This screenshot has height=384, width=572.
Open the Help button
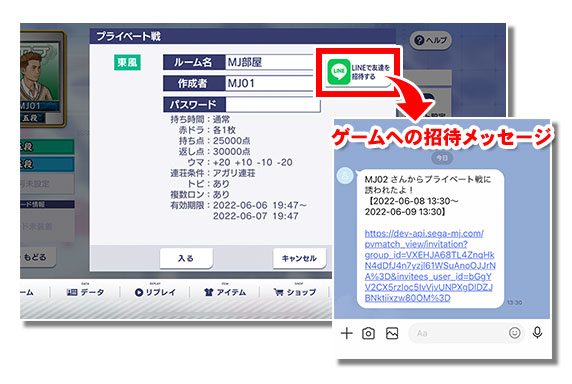[431, 40]
